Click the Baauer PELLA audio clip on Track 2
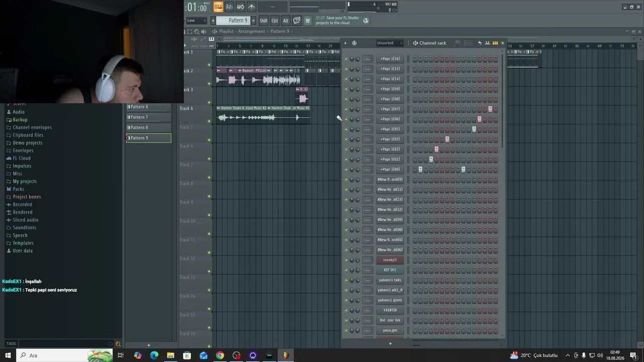This screenshot has width=644, height=362. (253, 77)
